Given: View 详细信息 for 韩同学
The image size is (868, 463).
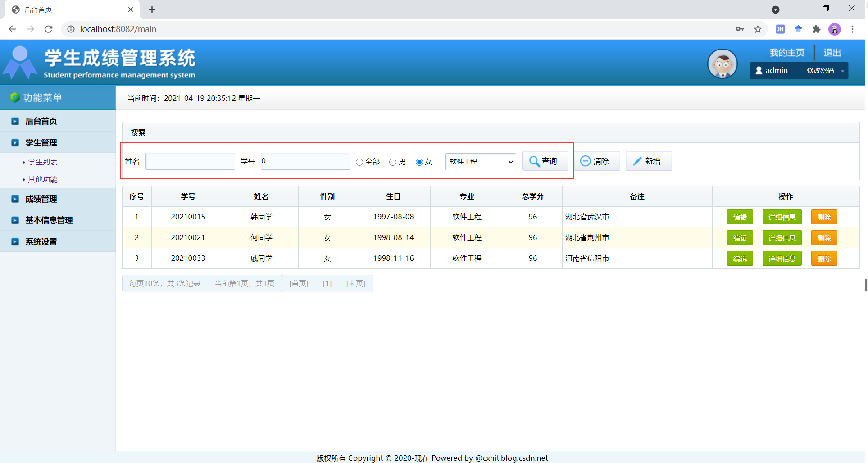Looking at the screenshot, I should [x=782, y=217].
